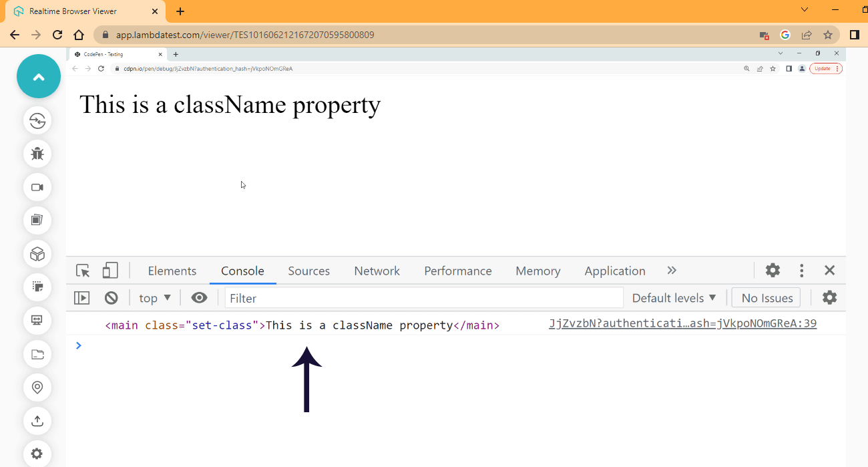868x467 pixels.
Task: Capture a screenshot using the sidebar tool
Action: click(x=38, y=220)
